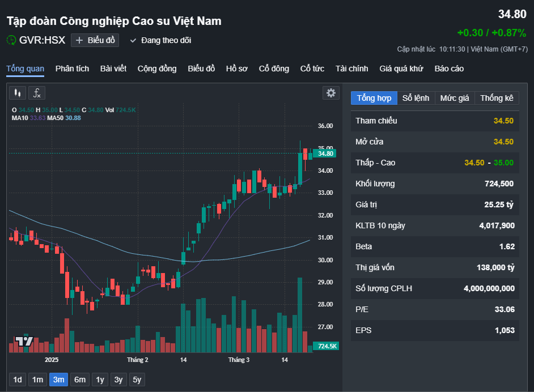Click the 34.80 current price label on axis
The height and width of the screenshot is (392, 534).
325,154
